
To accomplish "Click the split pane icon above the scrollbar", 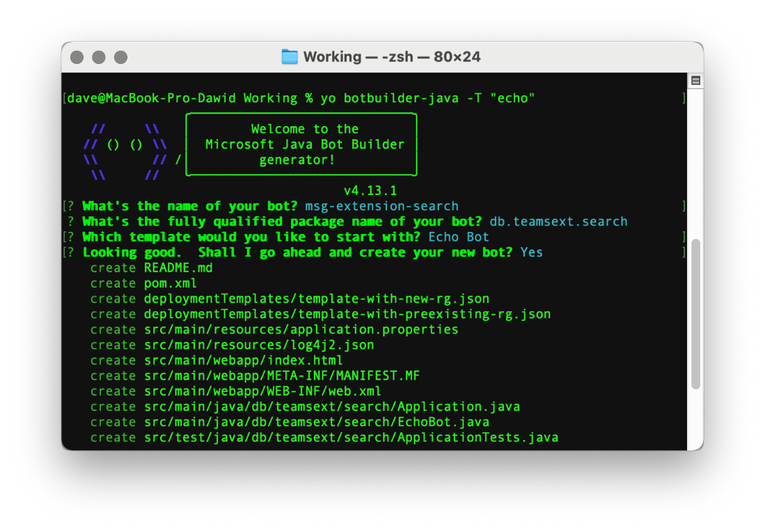I will coord(695,81).
